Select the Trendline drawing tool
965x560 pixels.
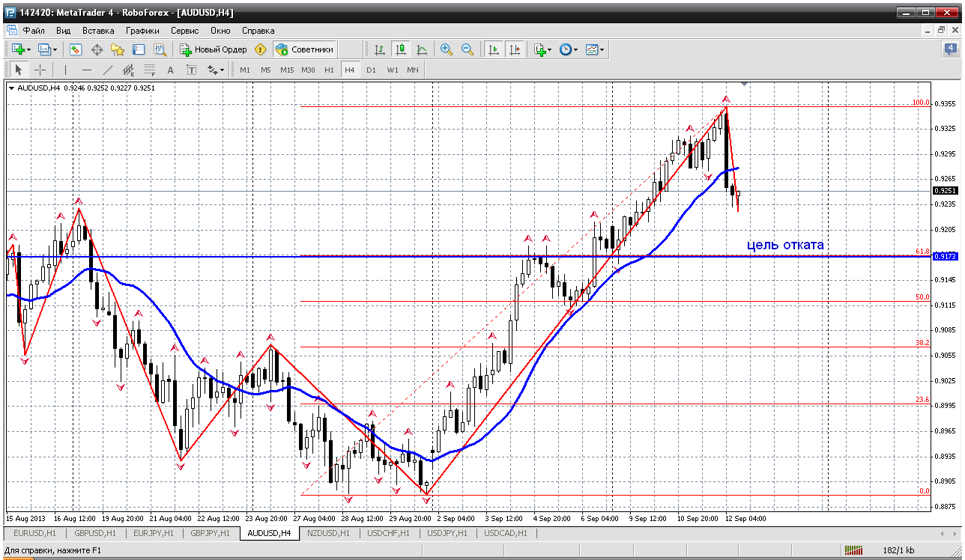pyautogui.click(x=107, y=70)
